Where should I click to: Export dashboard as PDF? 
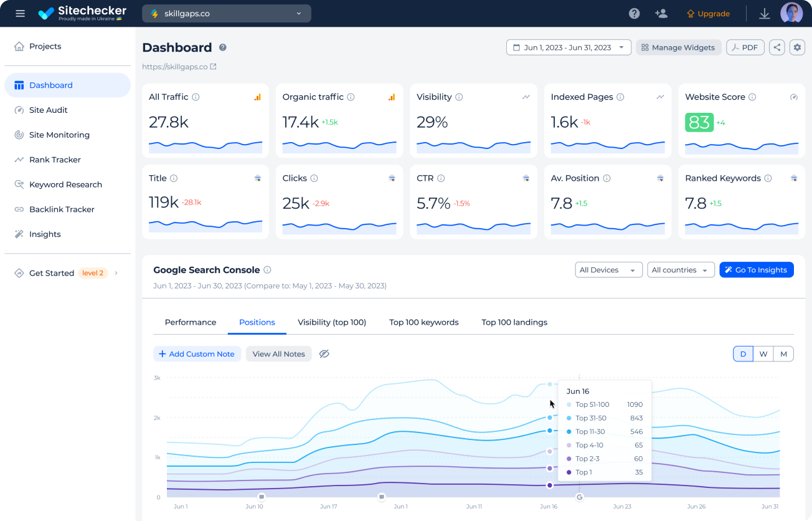[x=745, y=47]
